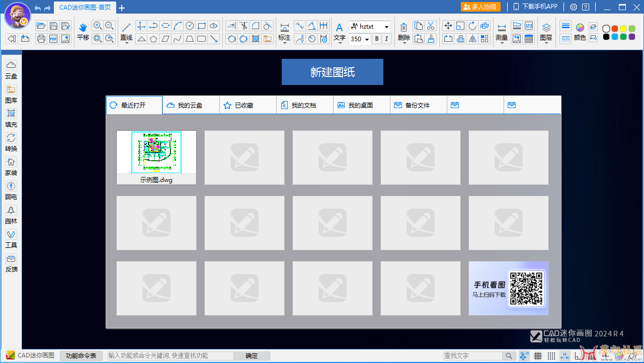
Task: Open the Function Command Table (功能命令表)
Action: click(82, 355)
